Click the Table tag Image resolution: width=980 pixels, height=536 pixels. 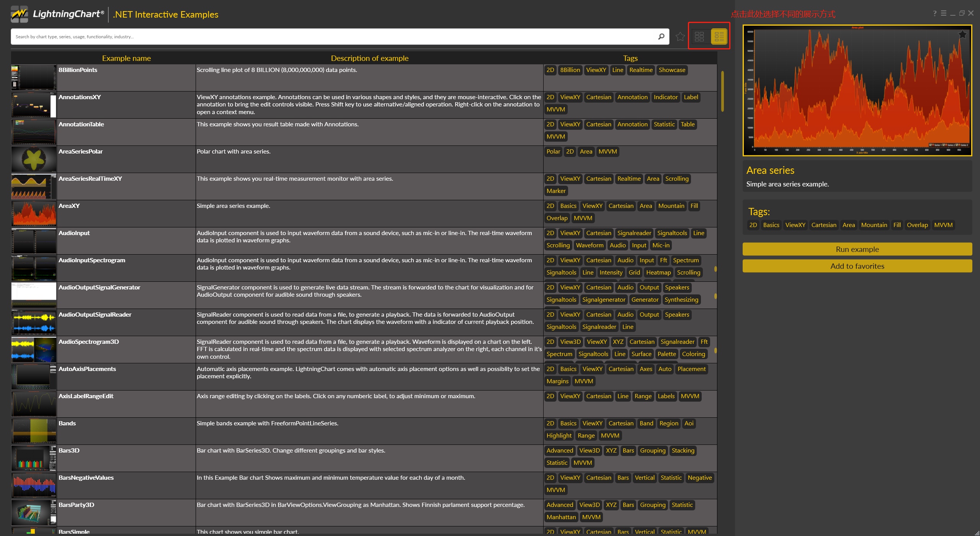(x=688, y=124)
